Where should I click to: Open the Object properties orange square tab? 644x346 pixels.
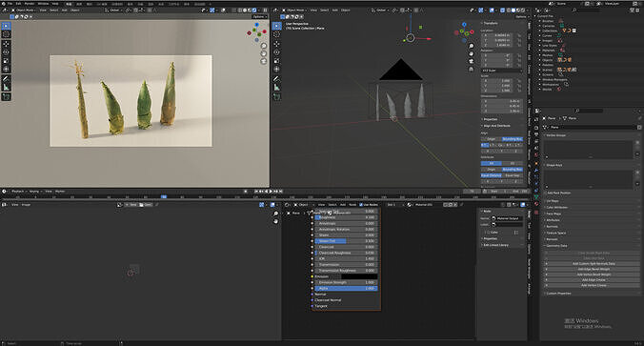(536, 163)
